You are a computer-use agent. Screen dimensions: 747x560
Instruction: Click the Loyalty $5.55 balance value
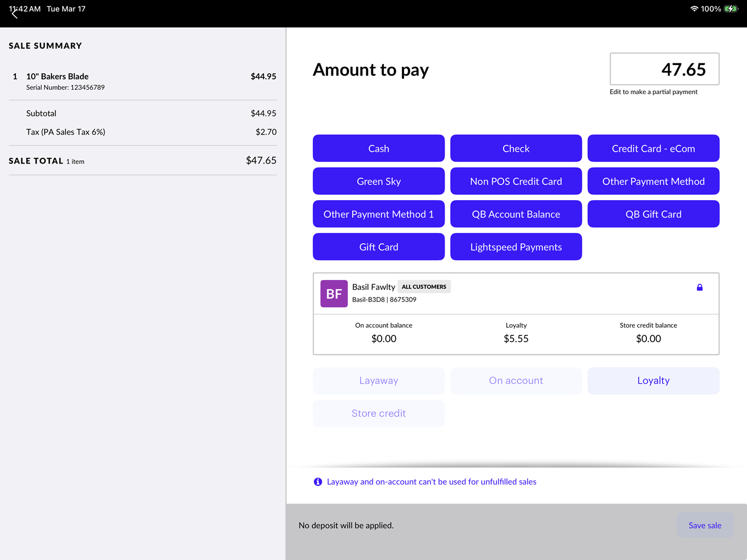[x=516, y=339]
